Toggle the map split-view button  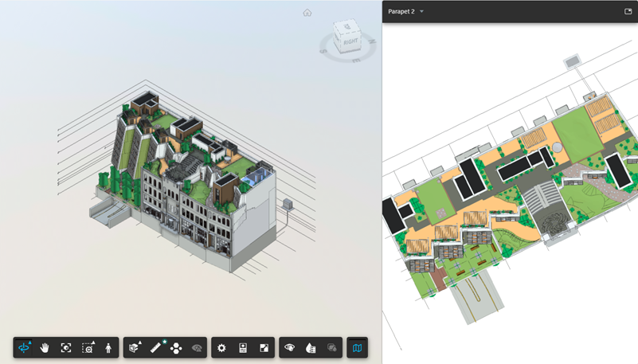[358, 348]
